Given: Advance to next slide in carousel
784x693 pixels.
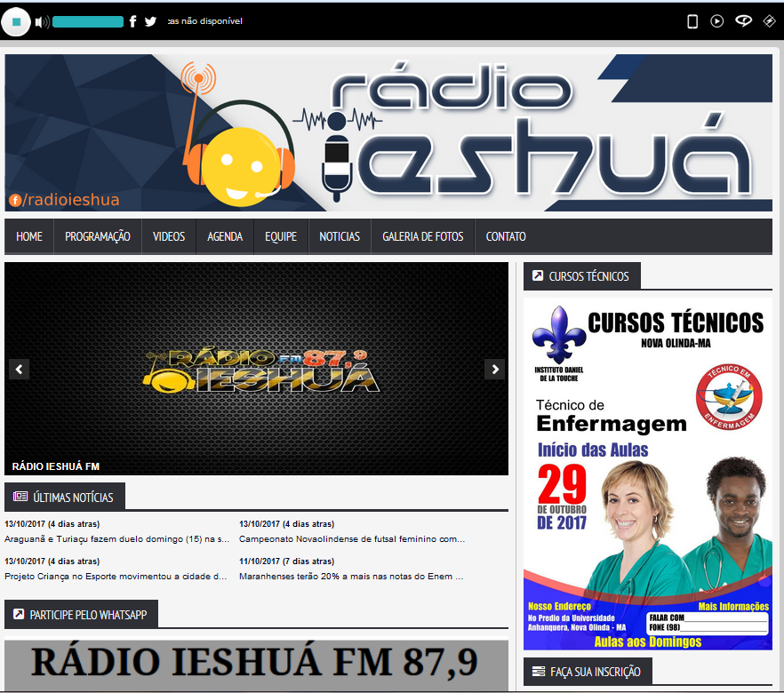Looking at the screenshot, I should tap(494, 369).
